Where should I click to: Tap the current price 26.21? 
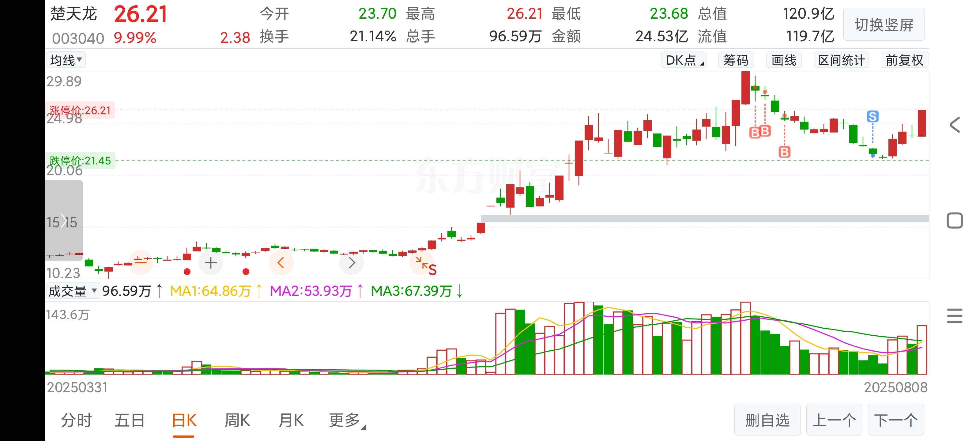coord(140,14)
